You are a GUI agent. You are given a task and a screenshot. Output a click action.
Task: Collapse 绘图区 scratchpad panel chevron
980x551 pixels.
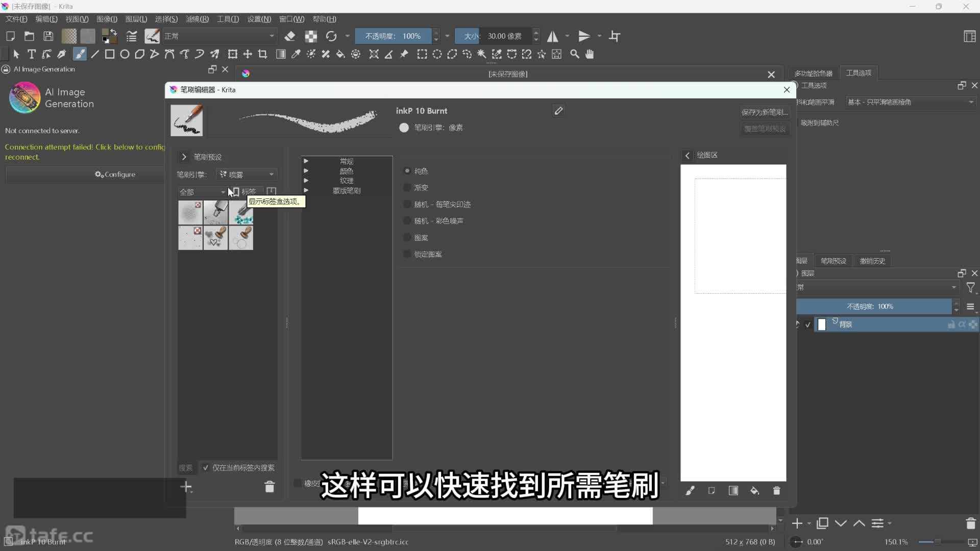[687, 155]
